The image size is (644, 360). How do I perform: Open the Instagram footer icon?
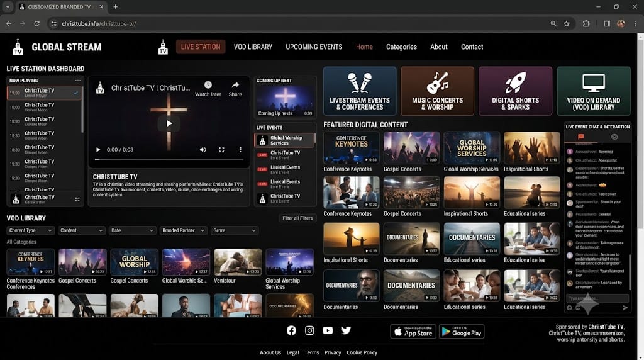309,330
